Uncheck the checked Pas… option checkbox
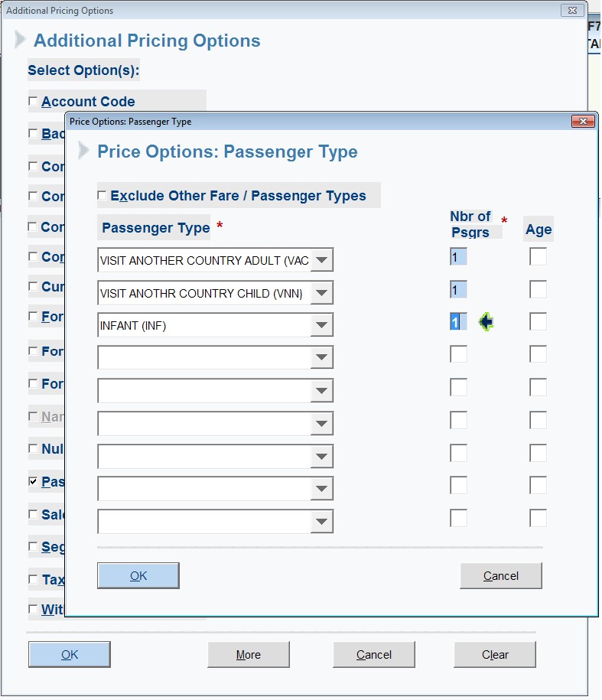 33,481
